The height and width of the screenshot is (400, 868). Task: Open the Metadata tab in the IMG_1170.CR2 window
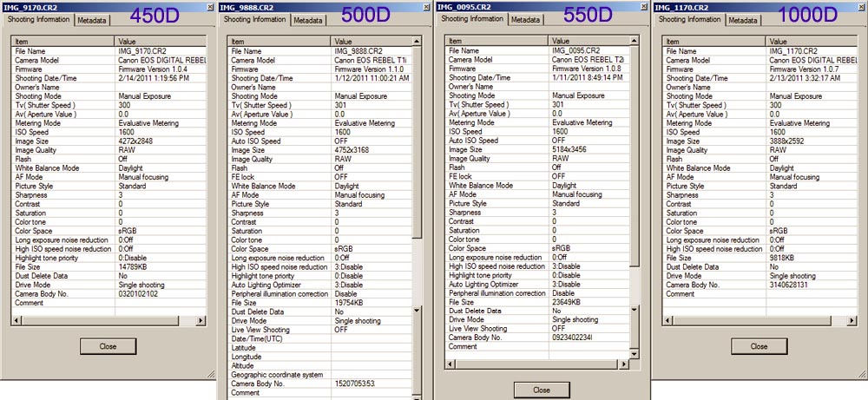(x=742, y=21)
